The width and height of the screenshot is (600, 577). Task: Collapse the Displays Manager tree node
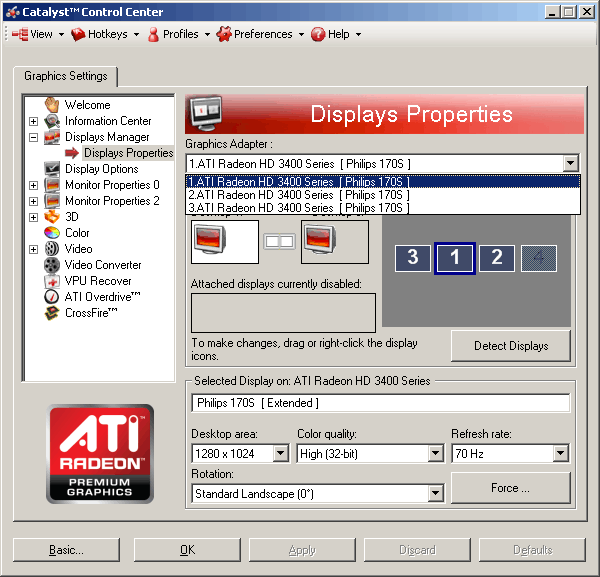click(x=34, y=137)
